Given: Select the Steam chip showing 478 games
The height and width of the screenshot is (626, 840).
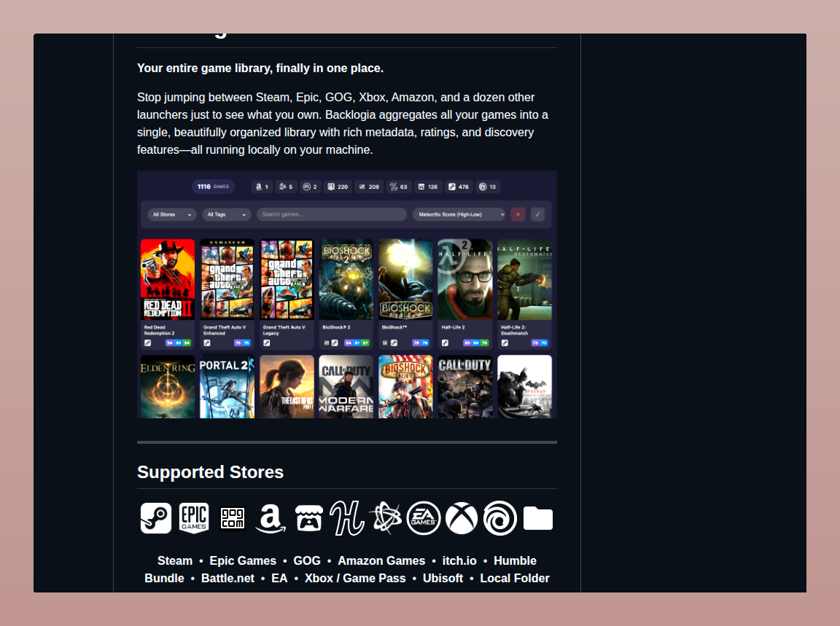Looking at the screenshot, I should pyautogui.click(x=459, y=187).
